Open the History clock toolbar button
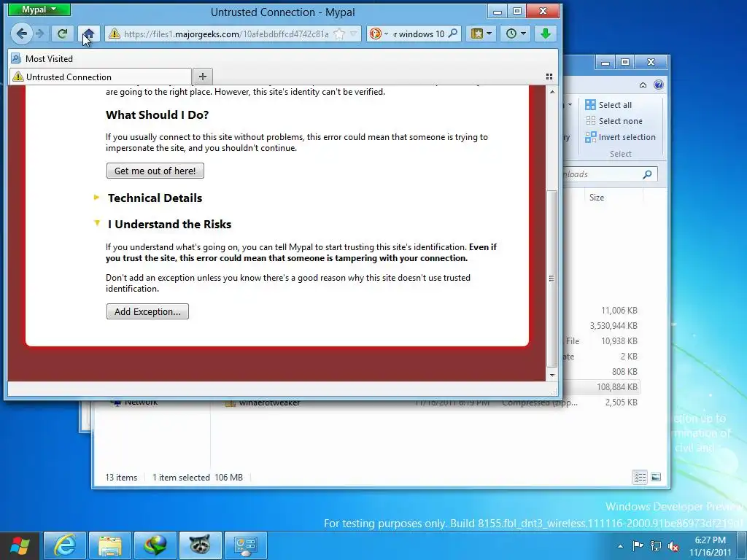The width and height of the screenshot is (747, 560). point(516,34)
